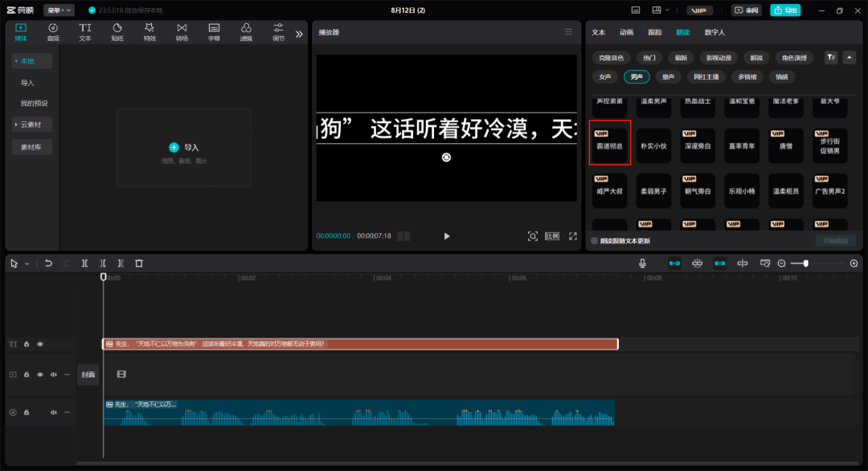This screenshot has height=471, width=868.
Task: Click the 开始朗读 button
Action: (x=835, y=241)
